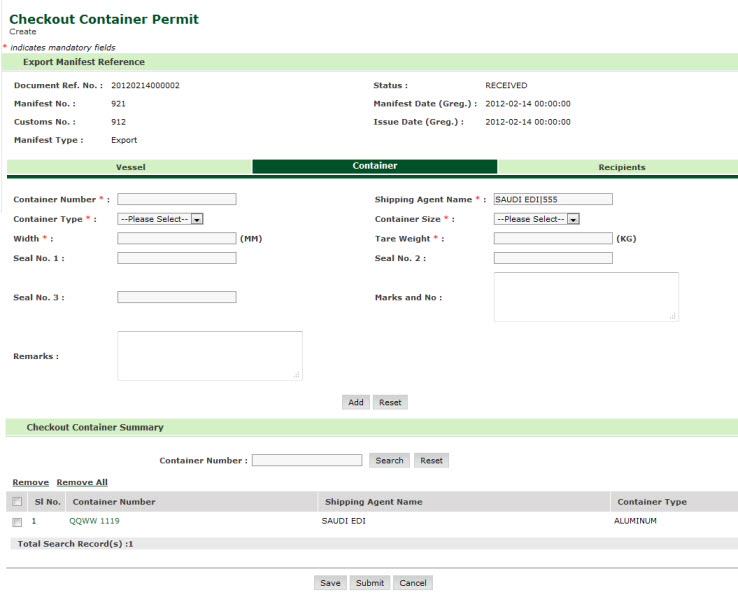Tick the select-all checkbox in table header
The width and height of the screenshot is (738, 597).
point(17,502)
